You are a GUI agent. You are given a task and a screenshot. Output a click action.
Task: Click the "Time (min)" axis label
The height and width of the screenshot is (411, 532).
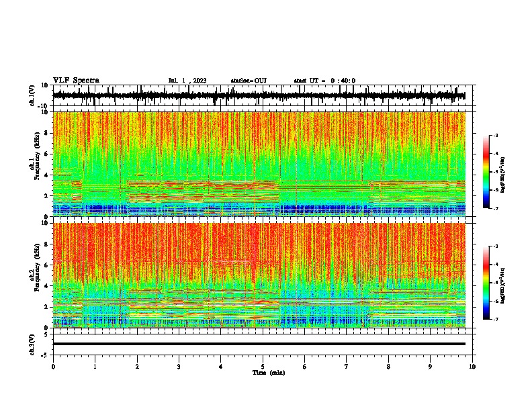coord(269,373)
